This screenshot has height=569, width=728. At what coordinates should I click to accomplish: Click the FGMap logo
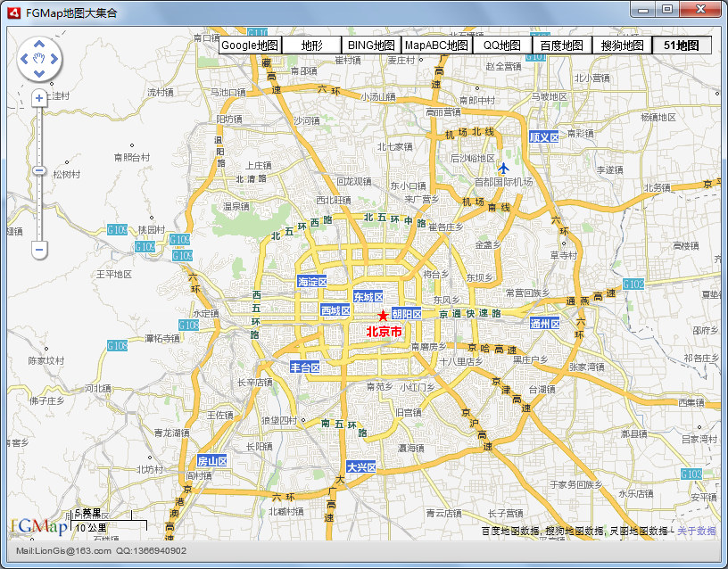click(x=39, y=525)
